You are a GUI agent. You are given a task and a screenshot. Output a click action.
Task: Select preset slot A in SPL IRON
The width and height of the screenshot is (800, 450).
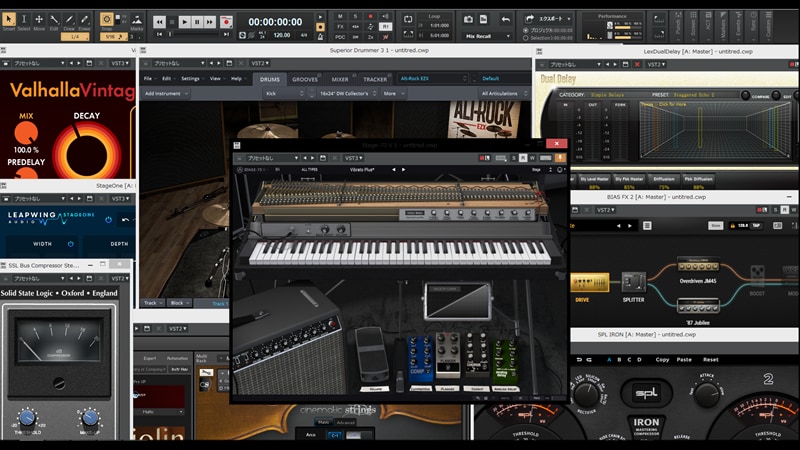tap(609, 360)
